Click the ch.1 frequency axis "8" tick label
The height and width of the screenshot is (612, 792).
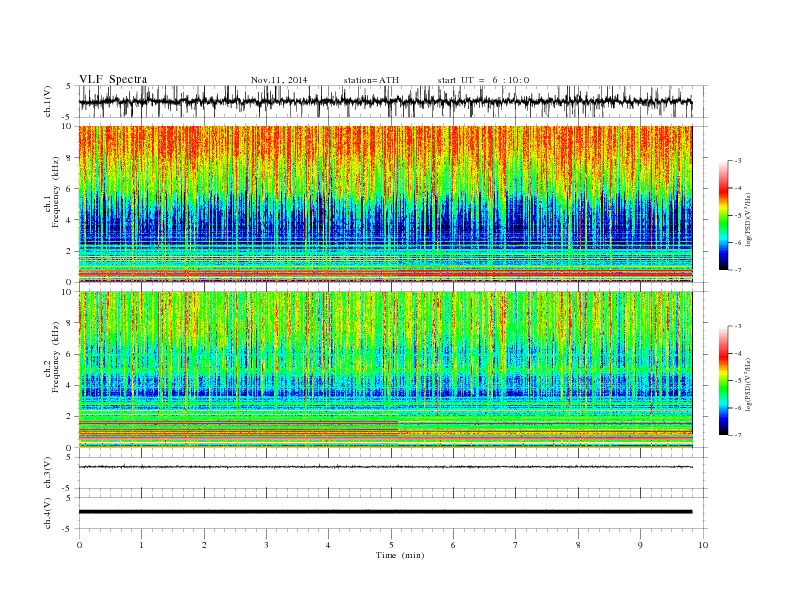coord(69,158)
